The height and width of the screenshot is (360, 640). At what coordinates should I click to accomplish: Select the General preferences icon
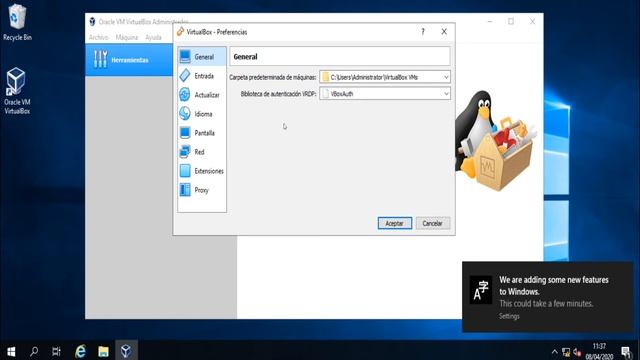point(185,56)
